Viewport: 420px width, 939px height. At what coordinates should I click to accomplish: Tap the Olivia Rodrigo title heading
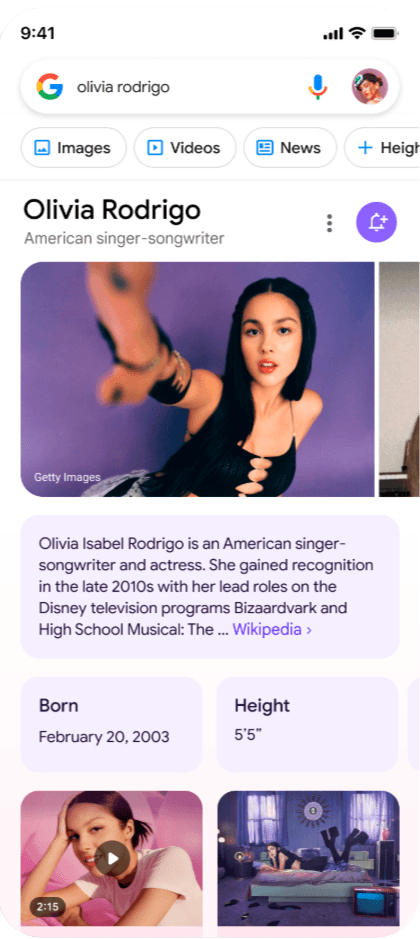(x=112, y=210)
